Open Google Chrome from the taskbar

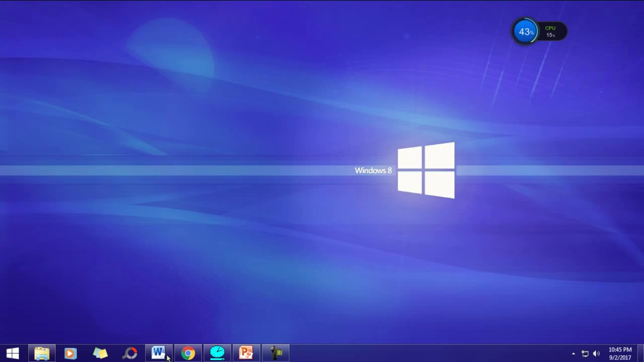tap(188, 353)
